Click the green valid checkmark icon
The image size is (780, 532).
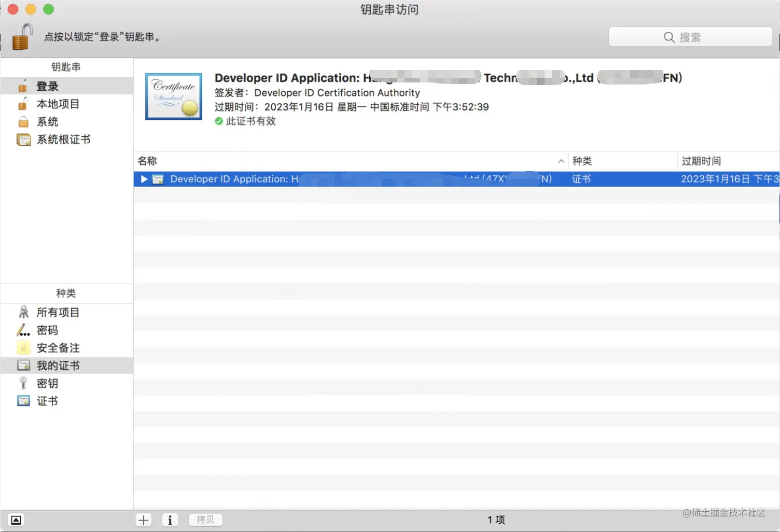(219, 121)
